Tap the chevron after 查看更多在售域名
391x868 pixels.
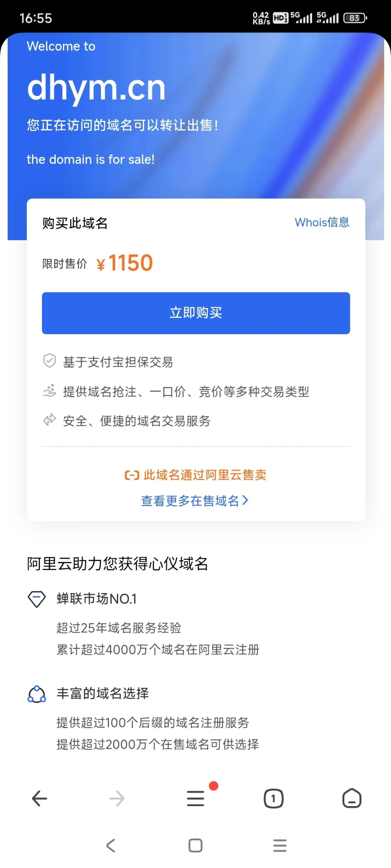pyautogui.click(x=245, y=501)
